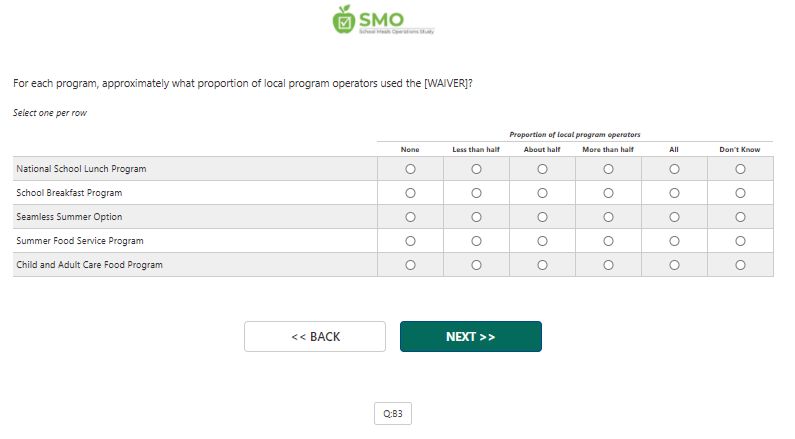Click the SMO apple logo icon
This screenshot has height=439, width=795.
344,19
